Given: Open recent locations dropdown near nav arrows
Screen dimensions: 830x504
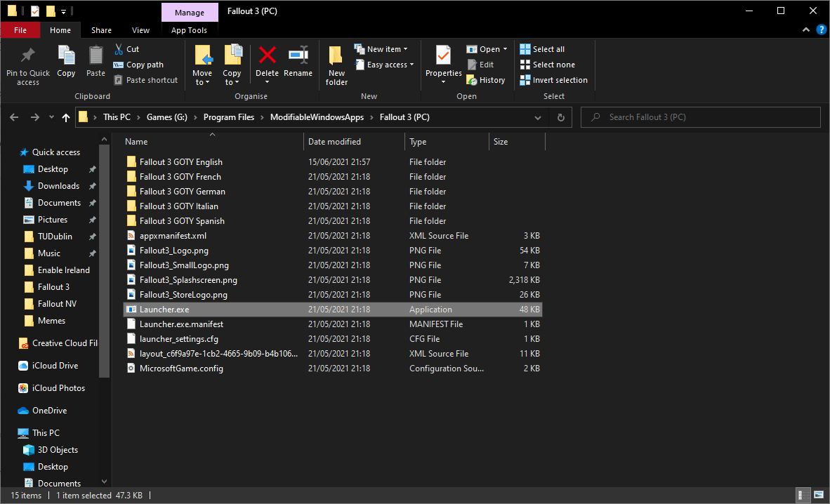Looking at the screenshot, I should pyautogui.click(x=51, y=117).
